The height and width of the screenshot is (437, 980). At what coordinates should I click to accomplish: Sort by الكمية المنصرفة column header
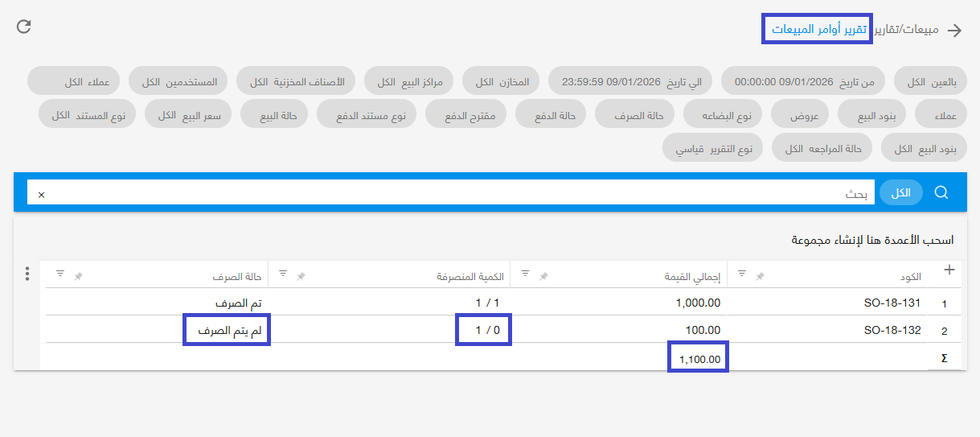470,276
